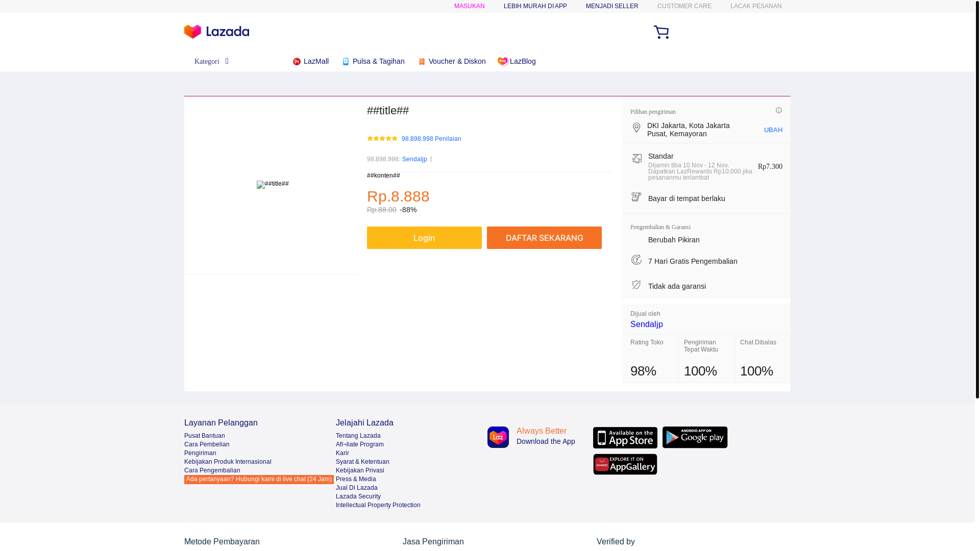Image resolution: width=980 pixels, height=551 pixels.
Task: Open LACAK PESANAN menu item
Action: (x=756, y=6)
